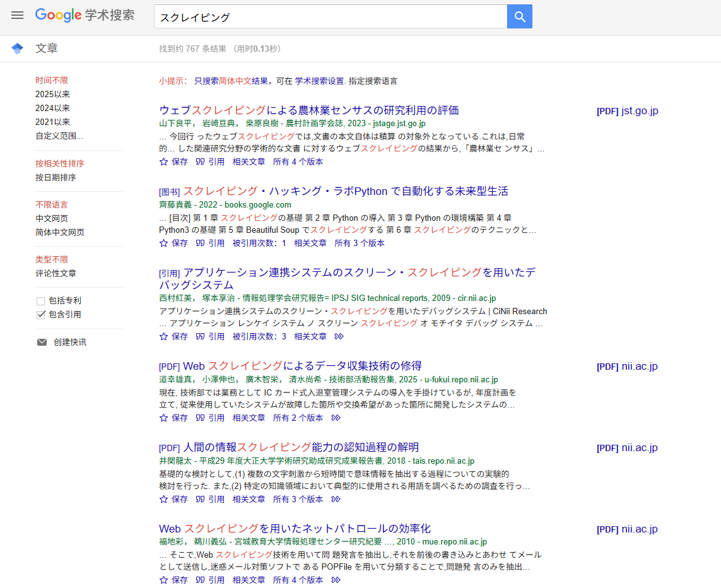Open the jst.go.jp PDF link
Image resolution: width=721 pixels, height=588 pixels.
point(627,111)
